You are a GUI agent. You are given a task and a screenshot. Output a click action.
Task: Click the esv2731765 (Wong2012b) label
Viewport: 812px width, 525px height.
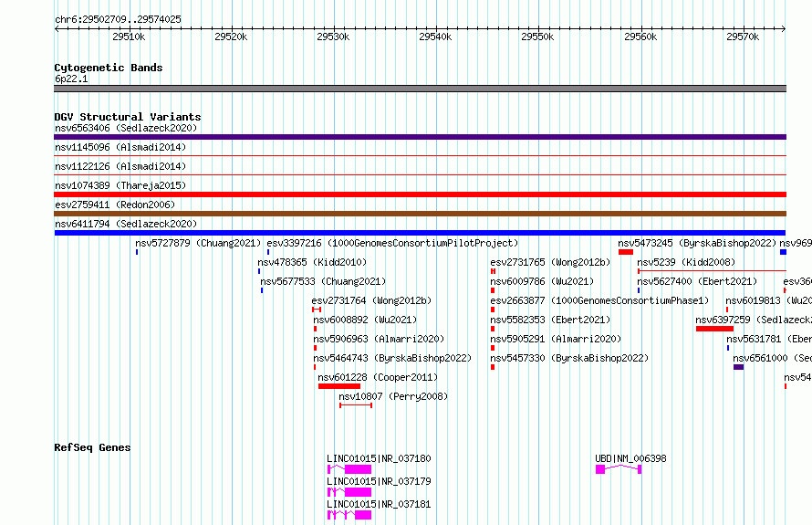coord(550,262)
